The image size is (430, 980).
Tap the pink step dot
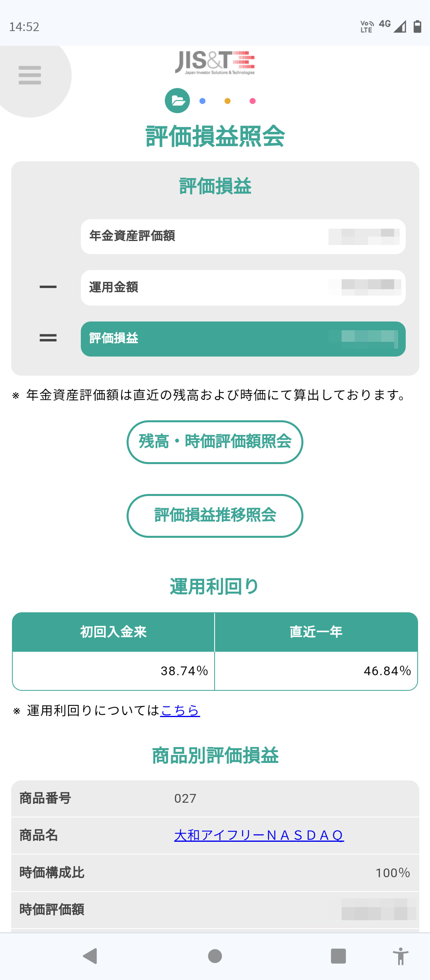252,101
